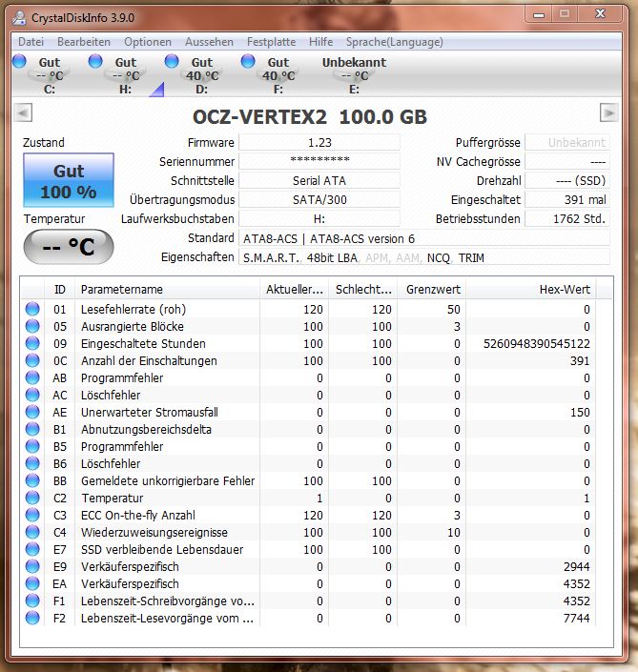The width and height of the screenshot is (638, 672).
Task: Click status icon for ECC On-the-fly Anzahl
Action: (32, 515)
